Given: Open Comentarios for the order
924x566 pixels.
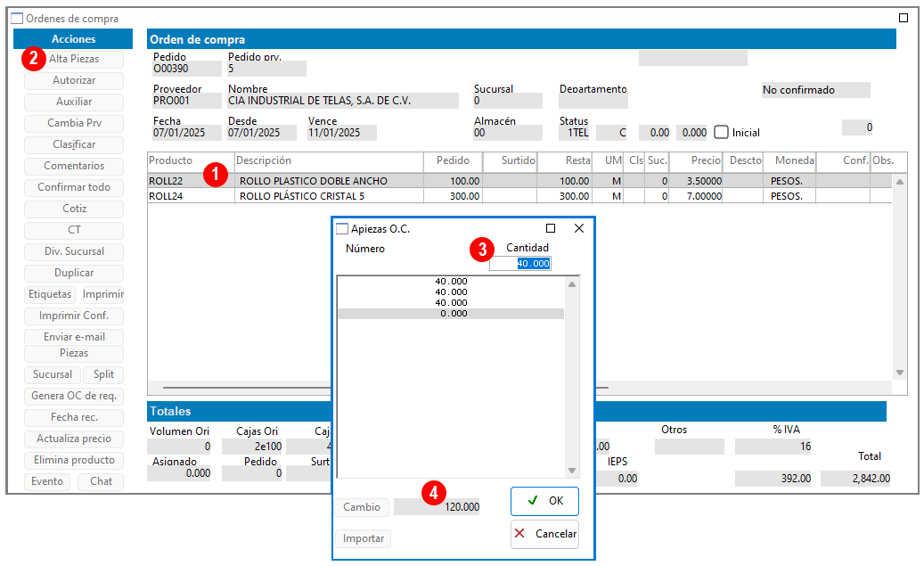Looking at the screenshot, I should 74,166.
